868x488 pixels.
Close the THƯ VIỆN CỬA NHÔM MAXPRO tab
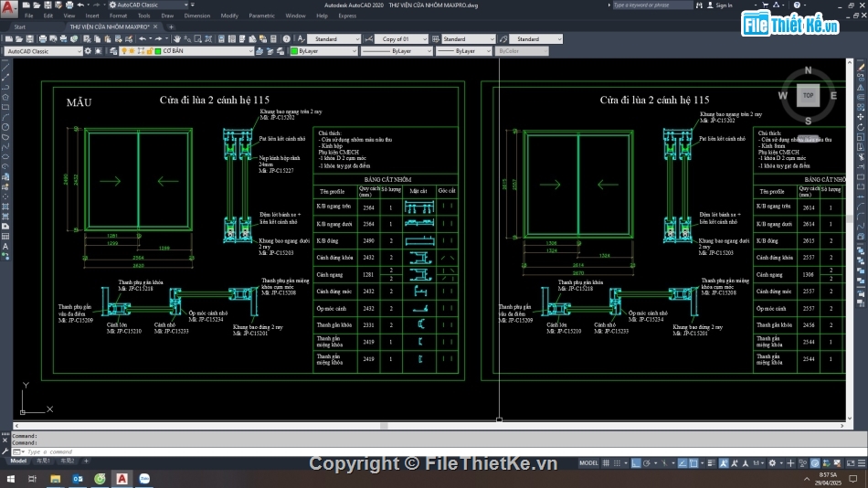[x=155, y=27]
